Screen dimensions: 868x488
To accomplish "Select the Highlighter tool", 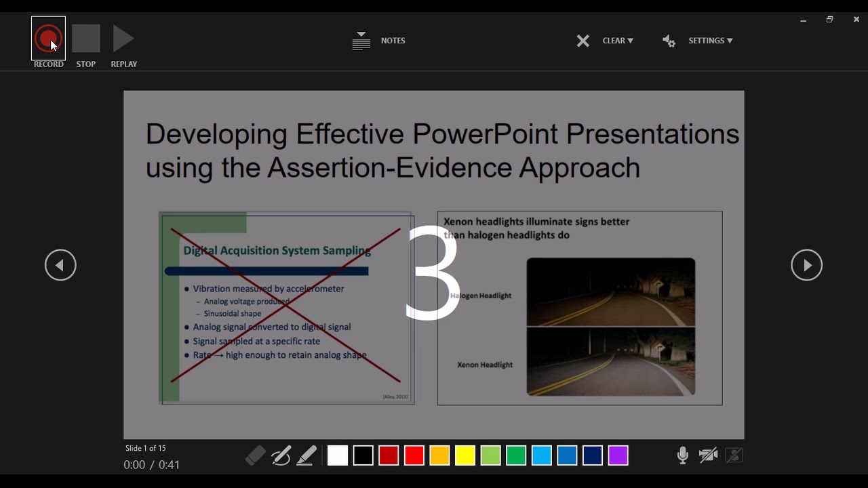I will pyautogui.click(x=307, y=455).
